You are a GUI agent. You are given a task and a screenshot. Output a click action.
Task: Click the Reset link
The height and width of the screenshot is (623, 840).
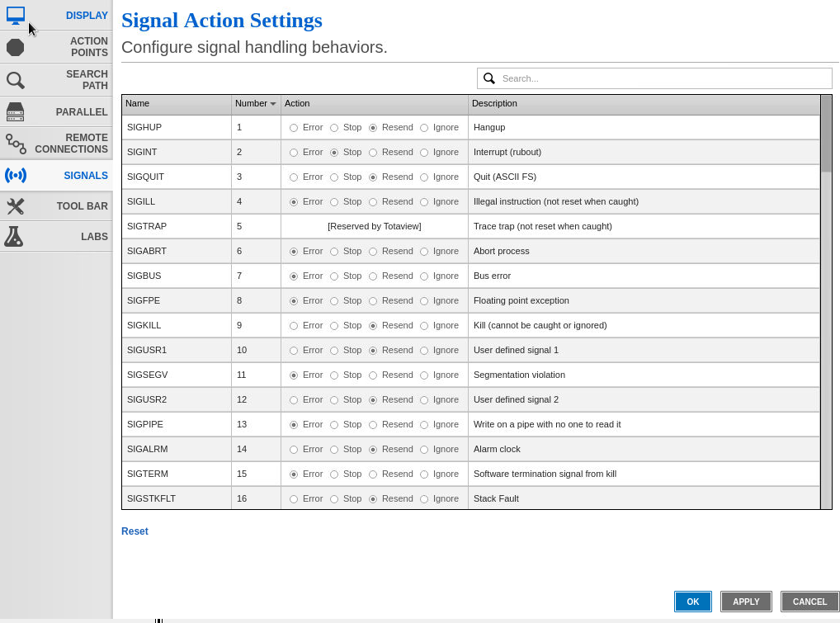pos(134,531)
